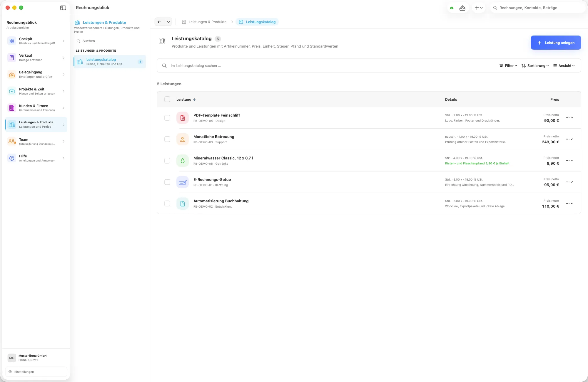
Task: Open the Team people icon
Action: (x=12, y=142)
